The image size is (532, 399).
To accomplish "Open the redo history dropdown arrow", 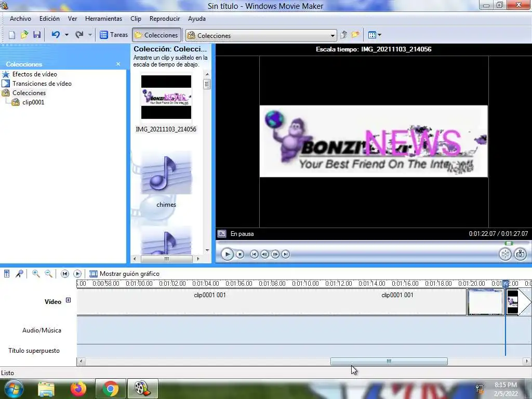I will pyautogui.click(x=90, y=35).
